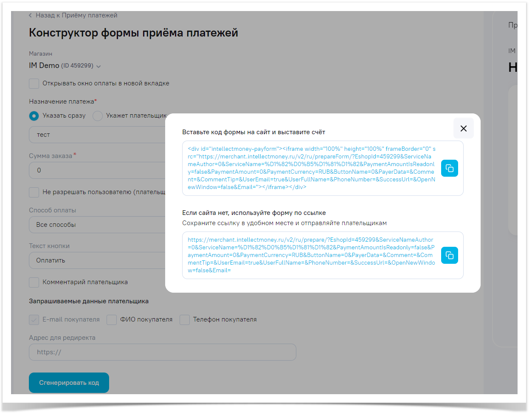Select the Указать сразу radio option

34,116
